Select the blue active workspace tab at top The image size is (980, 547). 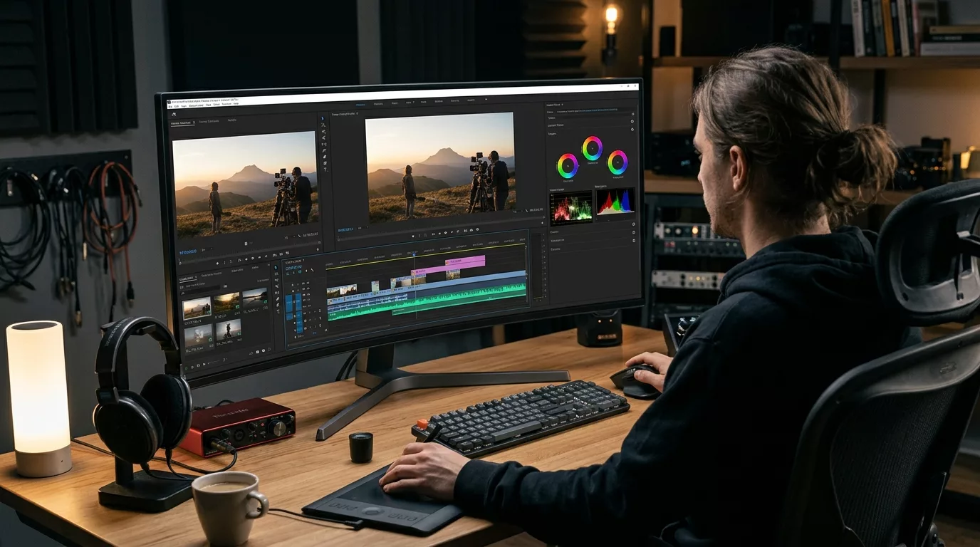coord(360,105)
